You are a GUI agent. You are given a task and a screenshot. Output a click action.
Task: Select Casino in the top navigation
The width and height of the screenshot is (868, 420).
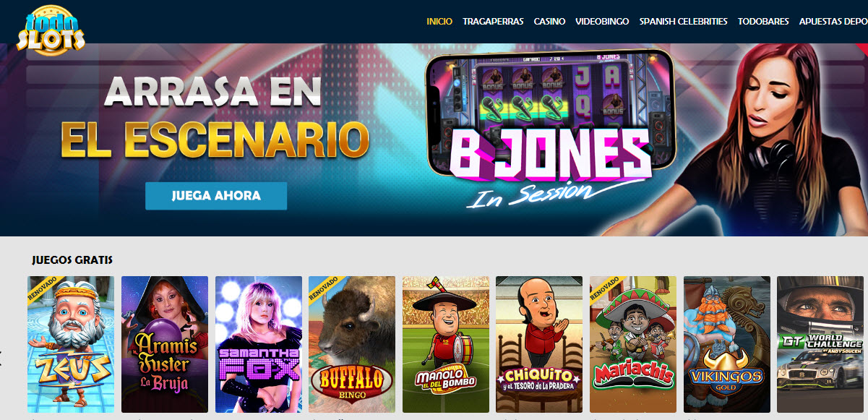[549, 22]
